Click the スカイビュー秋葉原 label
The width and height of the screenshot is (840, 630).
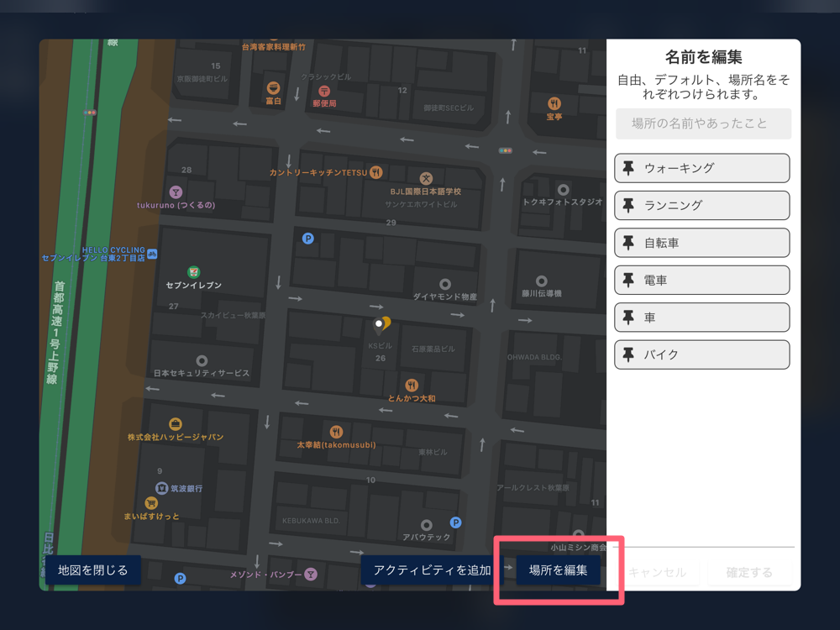[x=233, y=315]
